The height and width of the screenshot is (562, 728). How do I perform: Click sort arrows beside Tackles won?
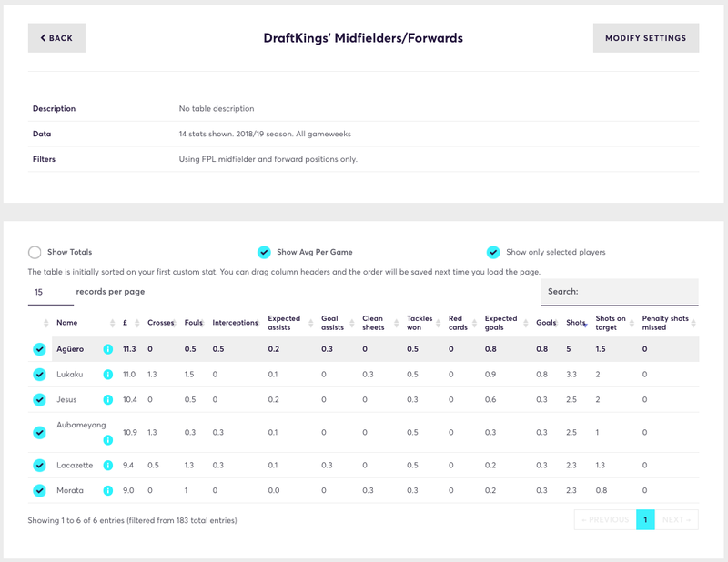438,323
